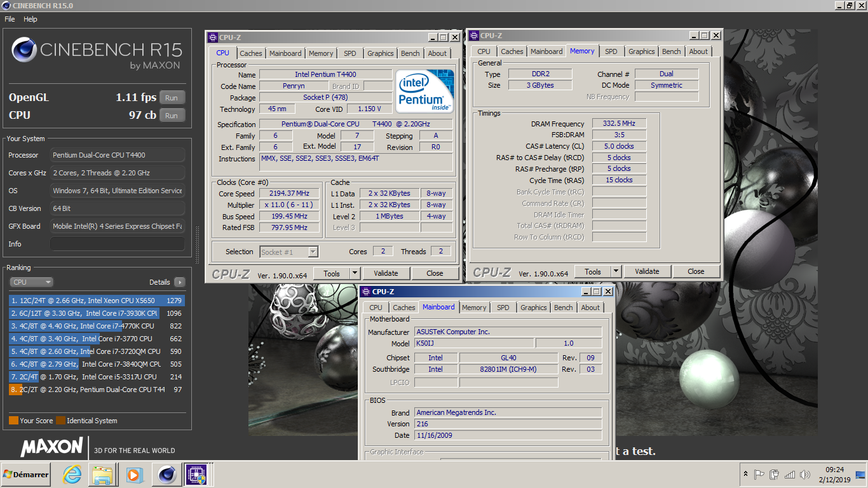The width and height of the screenshot is (868, 488).
Task: Open Windows Explorer folder icon in taskbar
Action: [x=103, y=474]
